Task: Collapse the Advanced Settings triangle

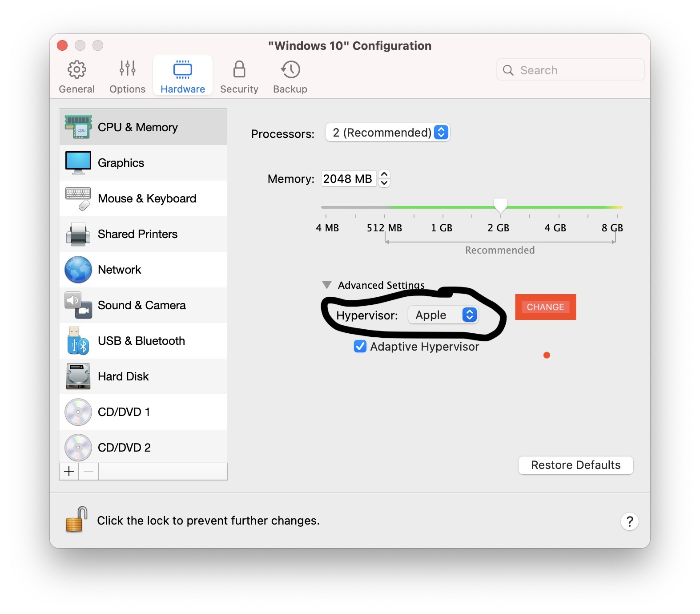Action: 327,285
